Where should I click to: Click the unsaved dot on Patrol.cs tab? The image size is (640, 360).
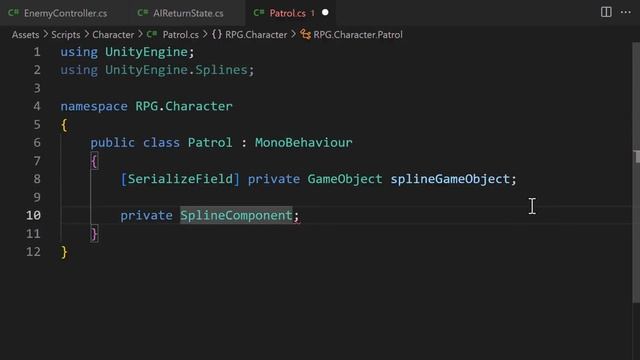[x=325, y=13]
